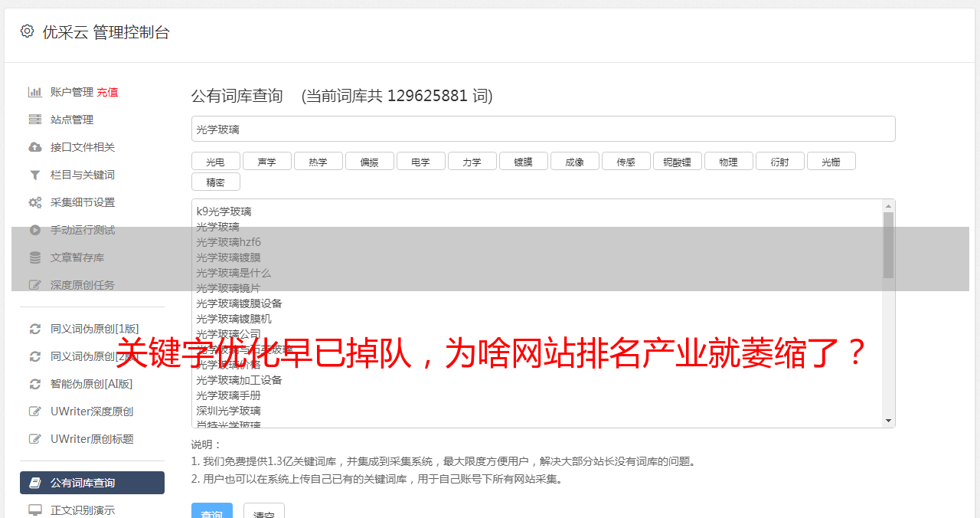The width and height of the screenshot is (980, 518).
Task: Open the 智能伪原创[AI版] menu item
Action: 92,384
